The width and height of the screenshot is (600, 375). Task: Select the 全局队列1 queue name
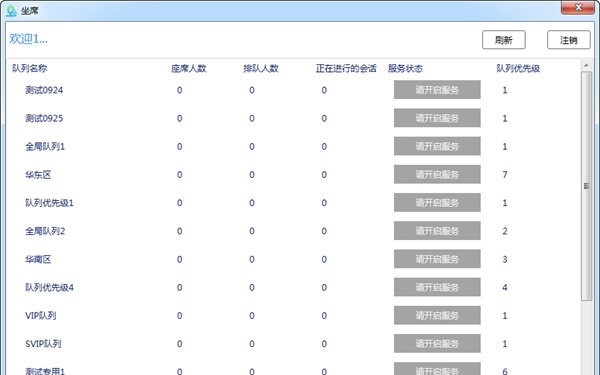(45, 146)
